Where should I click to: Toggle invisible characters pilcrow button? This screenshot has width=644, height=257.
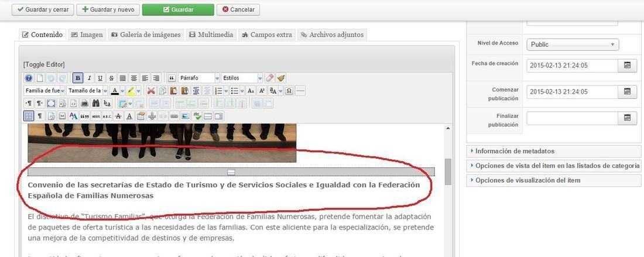(40, 116)
